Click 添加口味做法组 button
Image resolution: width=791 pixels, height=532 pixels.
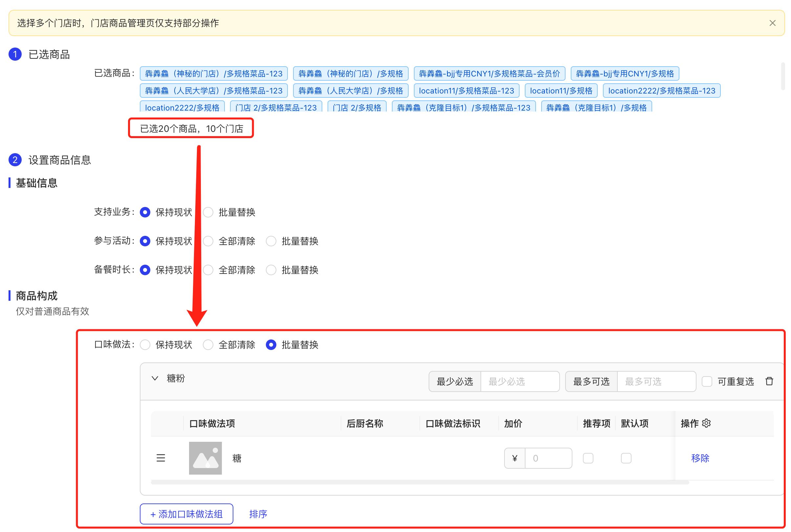point(186,514)
